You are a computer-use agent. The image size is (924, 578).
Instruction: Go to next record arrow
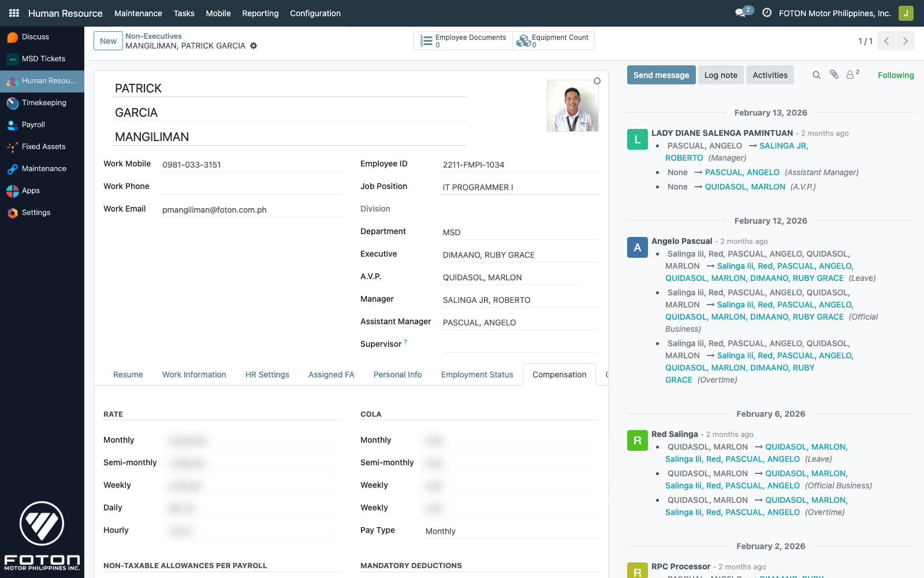(905, 41)
